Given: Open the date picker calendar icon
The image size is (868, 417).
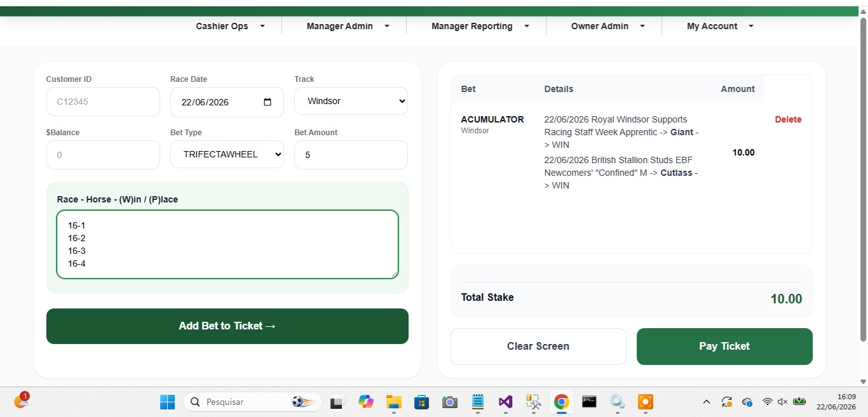Looking at the screenshot, I should [268, 102].
